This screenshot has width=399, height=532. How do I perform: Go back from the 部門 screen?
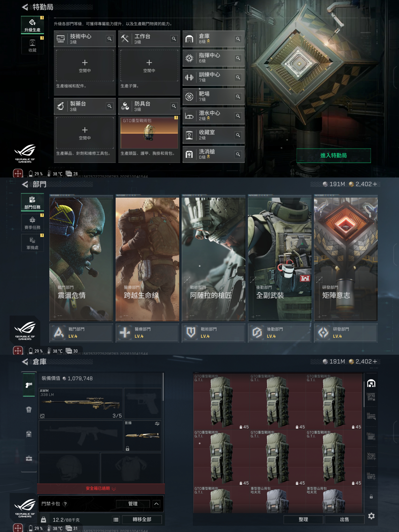pyautogui.click(x=25, y=184)
